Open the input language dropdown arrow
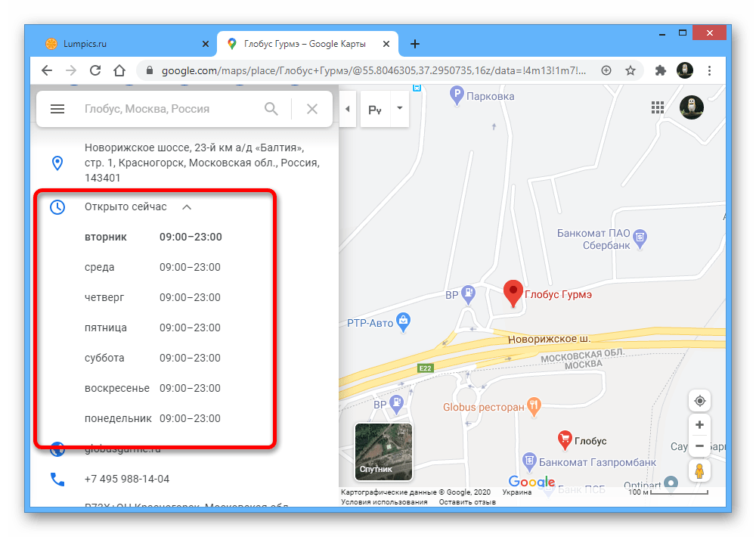Viewport: 756px width, 537px height. 399,109
